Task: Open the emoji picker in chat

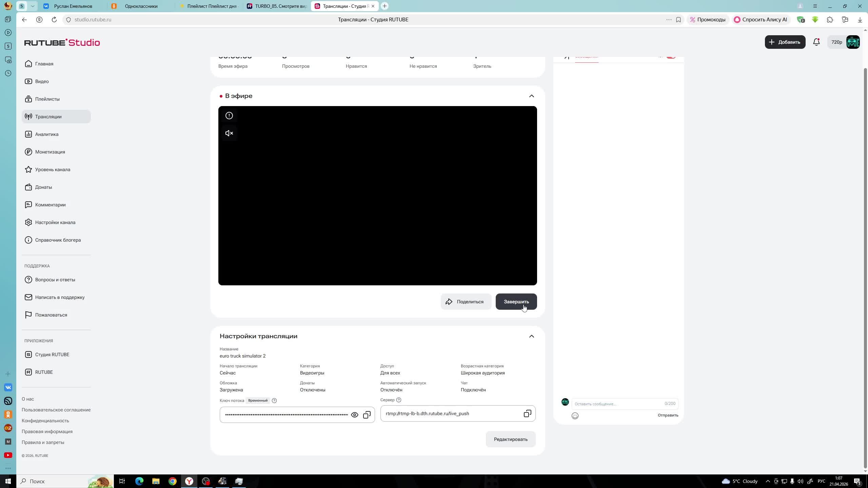Action: pos(575,416)
